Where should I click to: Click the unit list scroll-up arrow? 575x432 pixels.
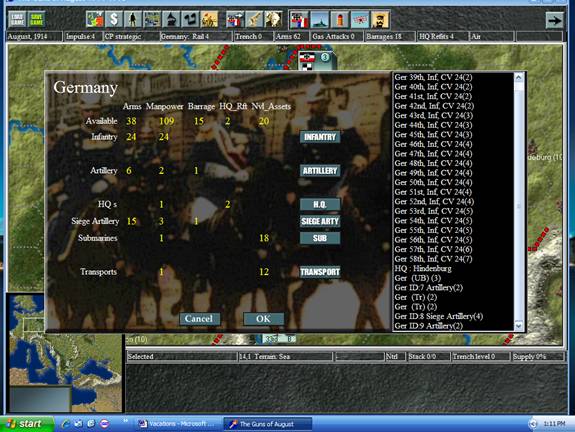[x=519, y=78]
